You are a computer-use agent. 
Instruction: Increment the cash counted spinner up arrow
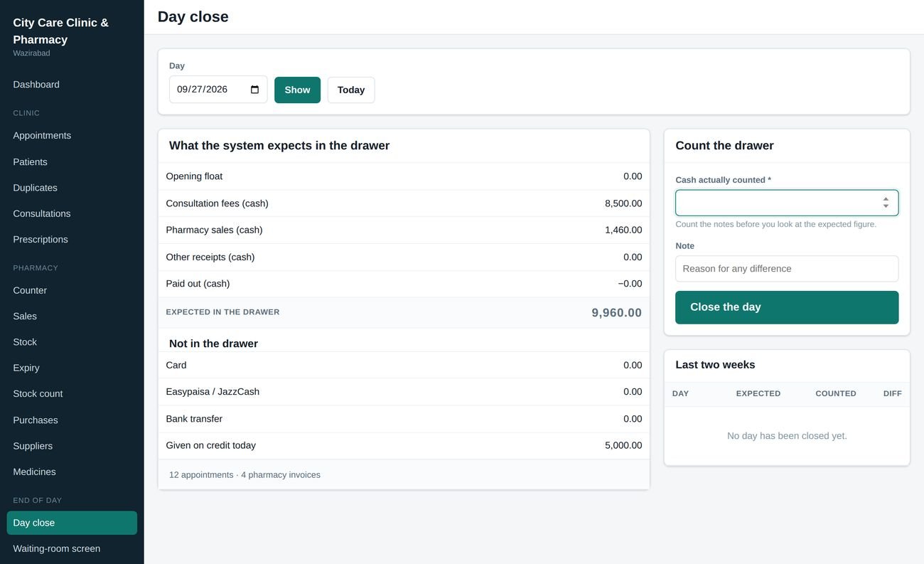(886, 199)
